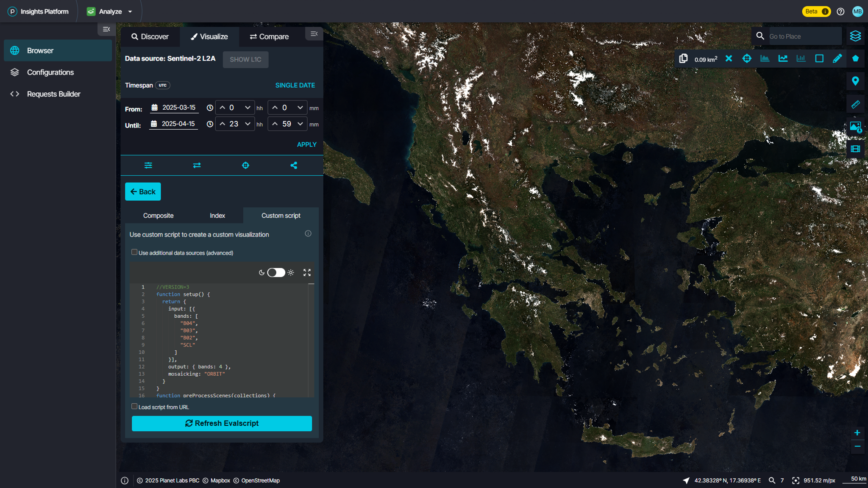Click the timelapse film icon
Screen dimensions: 868x488
tap(855, 149)
